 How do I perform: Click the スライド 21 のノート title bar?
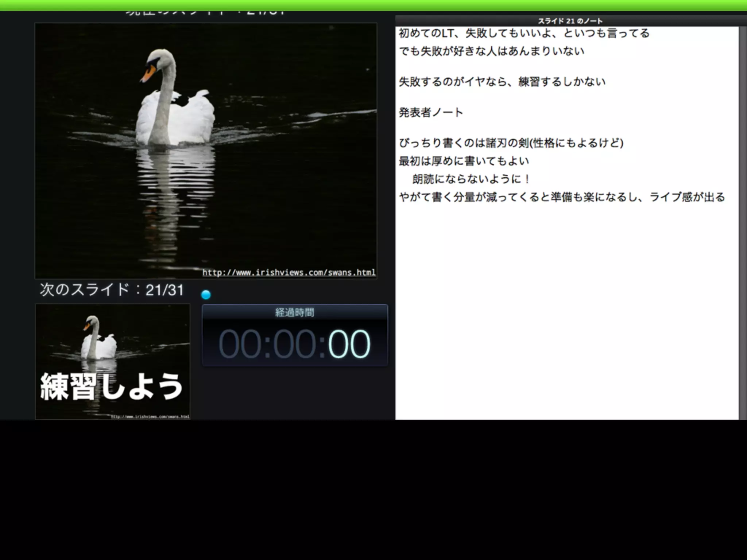pos(570,21)
